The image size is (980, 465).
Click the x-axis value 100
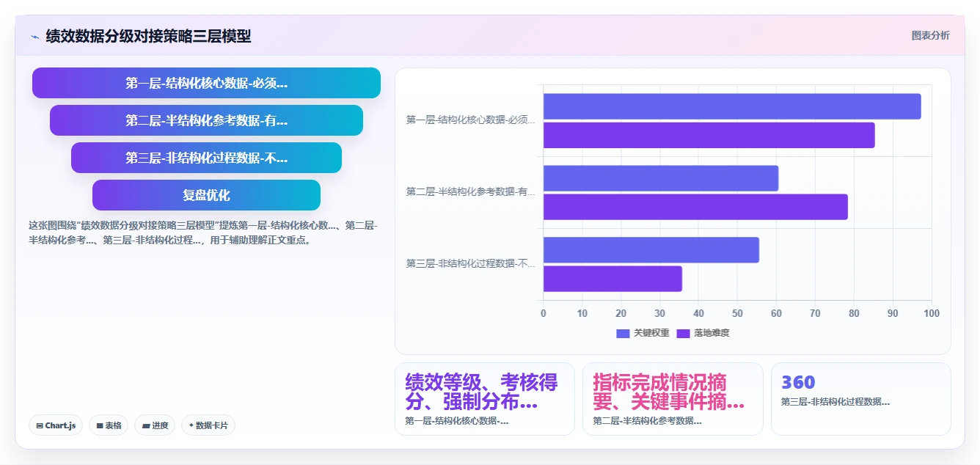coord(932,314)
